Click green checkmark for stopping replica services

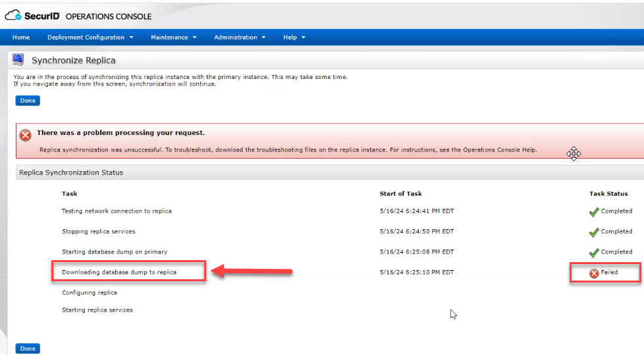pos(594,232)
